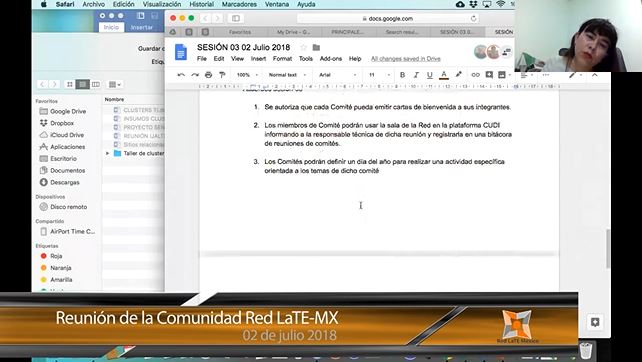Toggle Underline formatting
The width and height of the screenshot is (642, 362).
[x=430, y=75]
